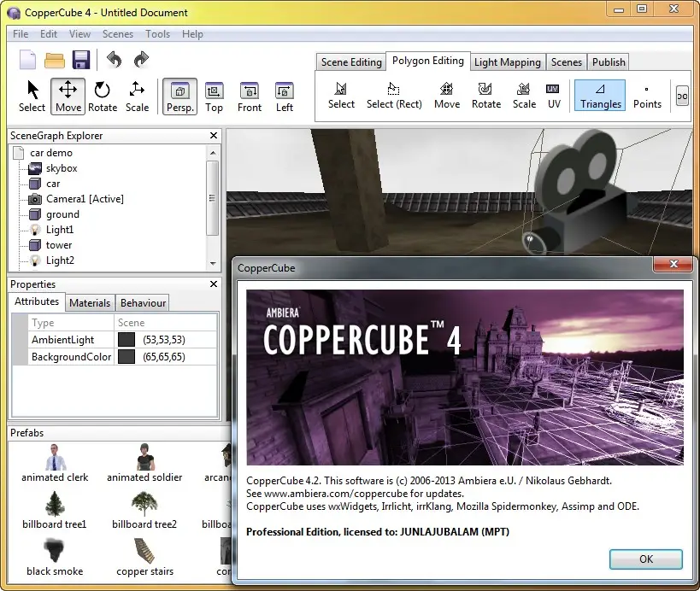Enable Points selection mode
Image resolution: width=700 pixels, height=591 pixels.
[x=647, y=96]
